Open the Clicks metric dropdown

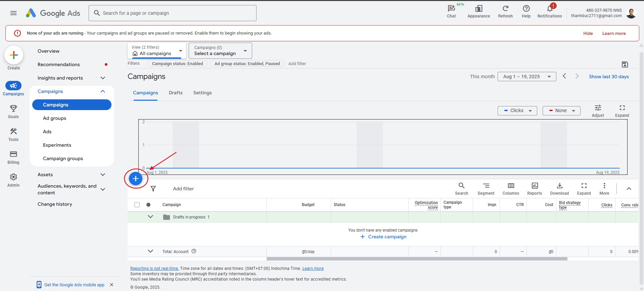[x=517, y=111]
